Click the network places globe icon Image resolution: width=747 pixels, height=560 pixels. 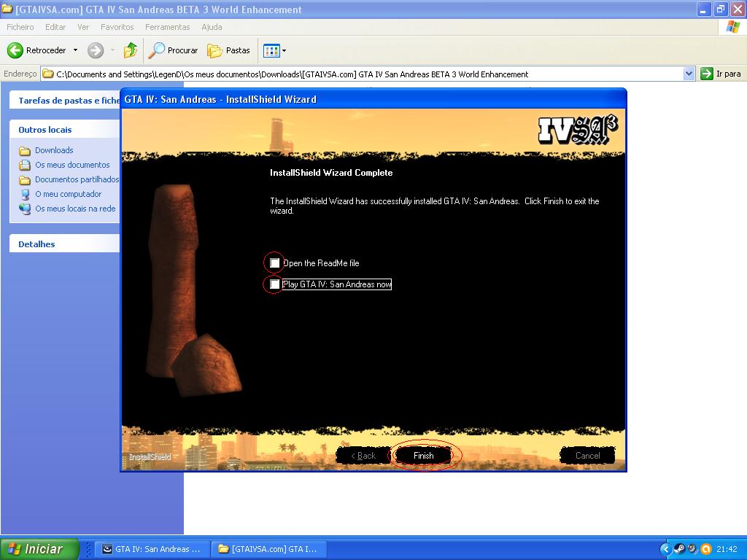25,209
